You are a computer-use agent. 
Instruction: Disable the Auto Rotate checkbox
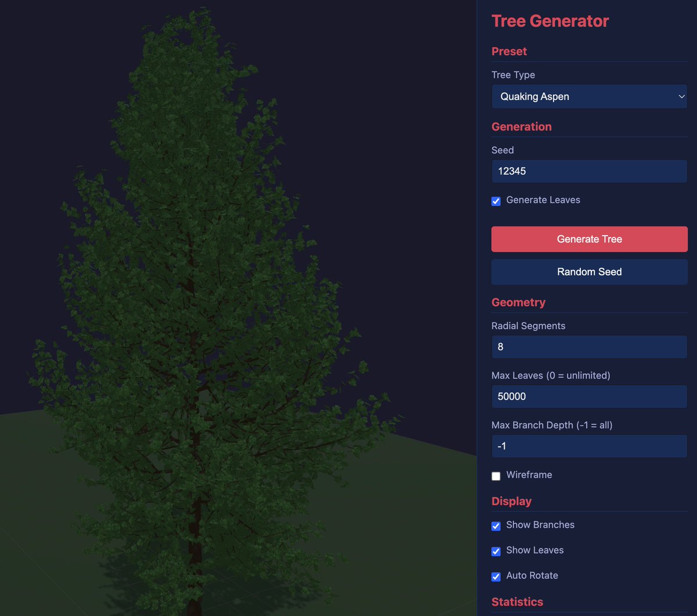point(496,577)
